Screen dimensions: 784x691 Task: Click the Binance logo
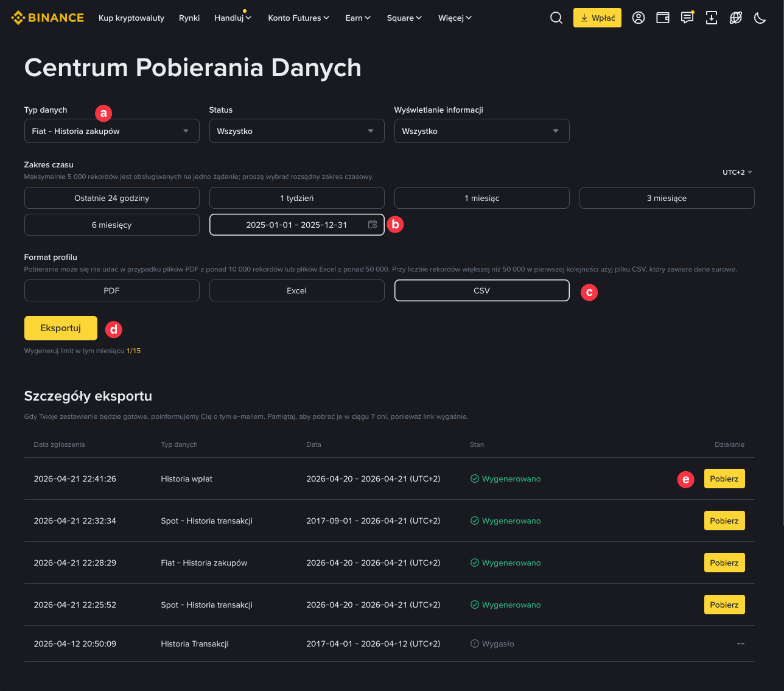click(x=47, y=18)
